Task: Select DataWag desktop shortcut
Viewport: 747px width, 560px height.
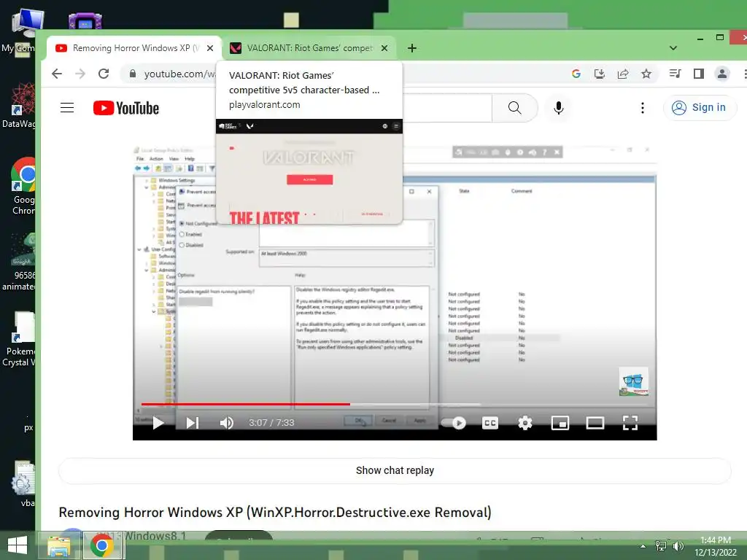Action: (20, 105)
